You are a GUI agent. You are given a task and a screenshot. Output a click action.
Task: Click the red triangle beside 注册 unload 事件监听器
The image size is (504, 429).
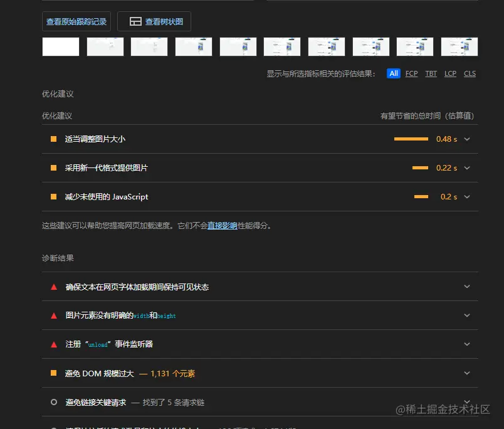point(54,344)
